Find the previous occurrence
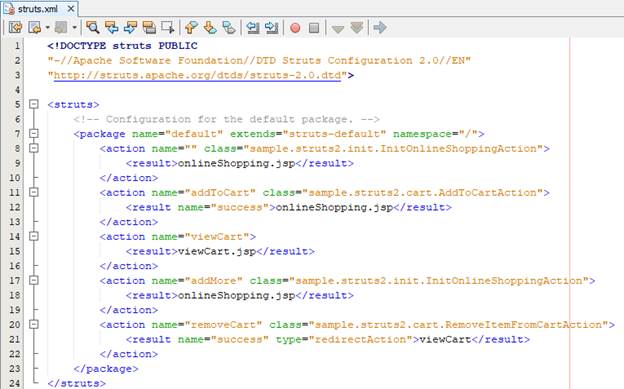 [111, 27]
